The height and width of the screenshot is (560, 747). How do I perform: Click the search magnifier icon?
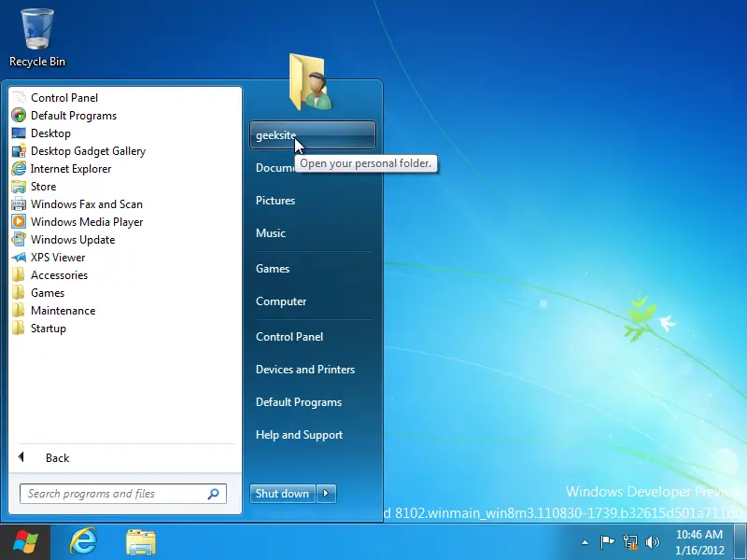[214, 494]
